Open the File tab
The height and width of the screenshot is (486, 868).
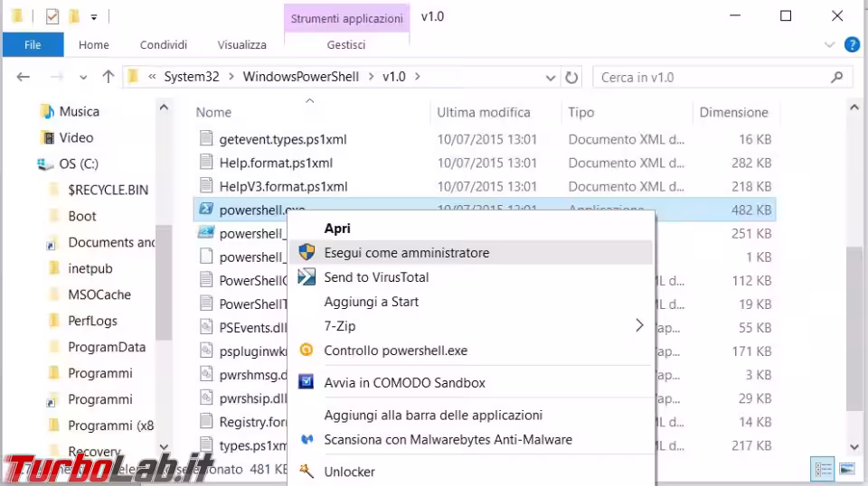click(33, 45)
